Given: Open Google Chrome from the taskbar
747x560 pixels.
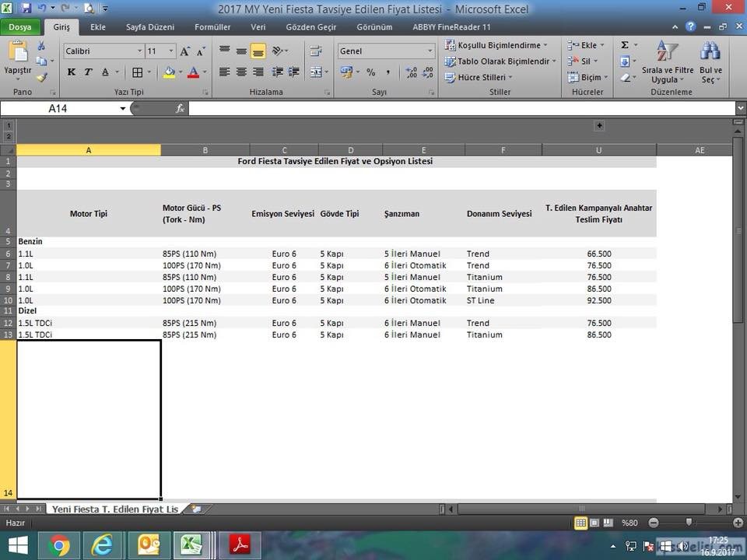Looking at the screenshot, I should 58,545.
